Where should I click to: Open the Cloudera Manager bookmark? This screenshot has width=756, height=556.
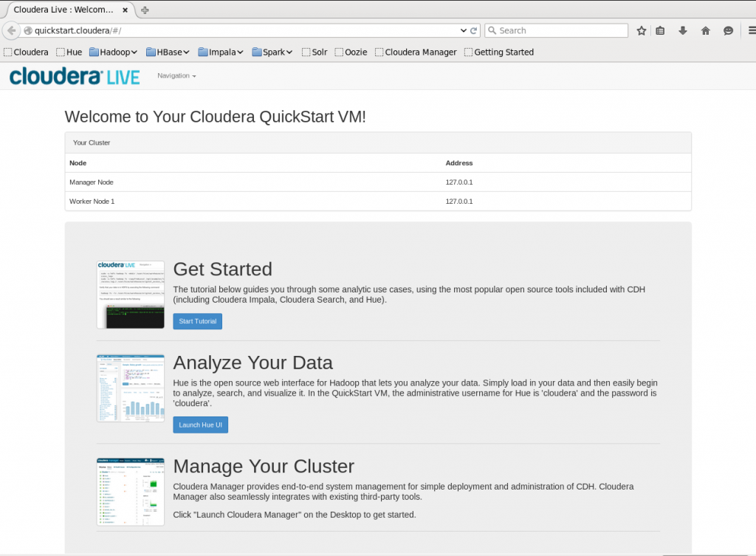click(416, 52)
